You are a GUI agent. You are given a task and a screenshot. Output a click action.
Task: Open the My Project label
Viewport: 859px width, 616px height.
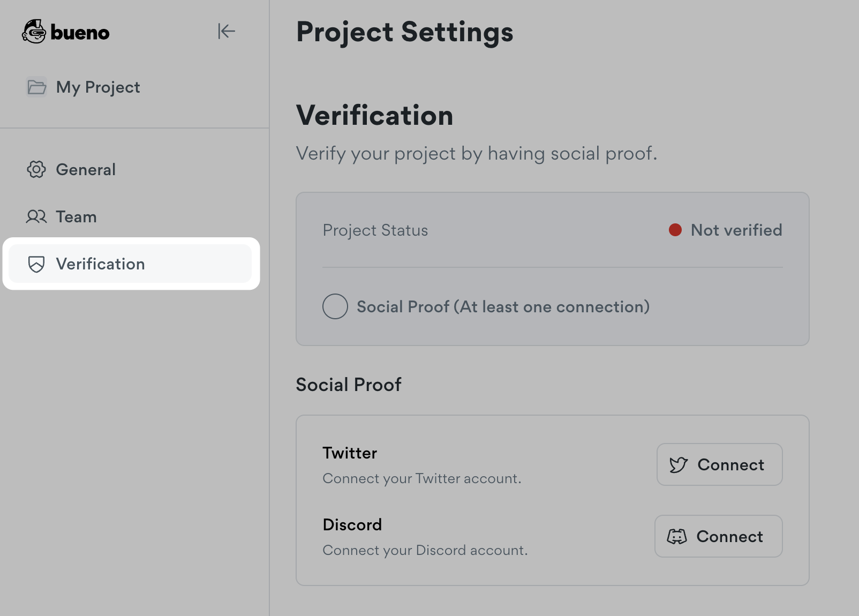tap(98, 87)
